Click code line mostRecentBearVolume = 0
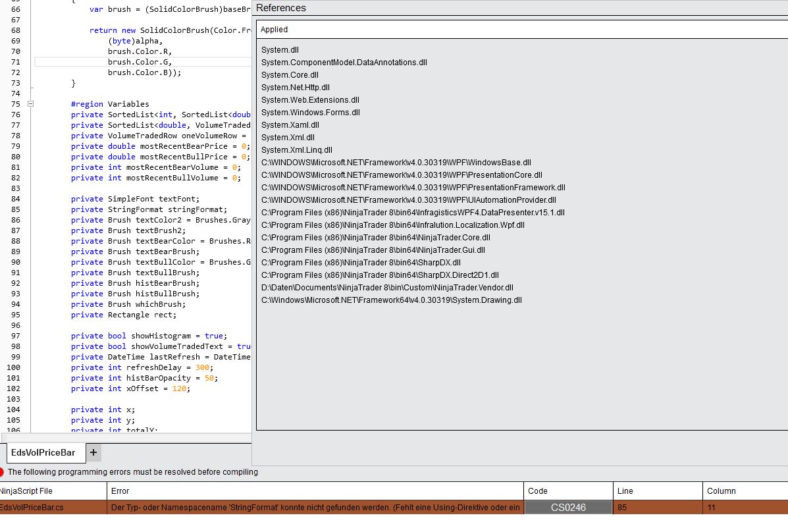The height and width of the screenshot is (532, 788). [x=156, y=167]
